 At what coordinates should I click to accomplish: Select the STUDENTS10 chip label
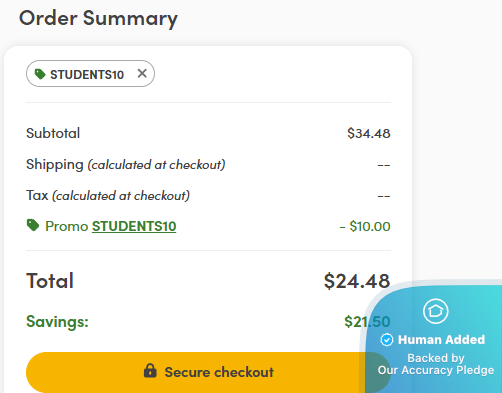click(87, 75)
